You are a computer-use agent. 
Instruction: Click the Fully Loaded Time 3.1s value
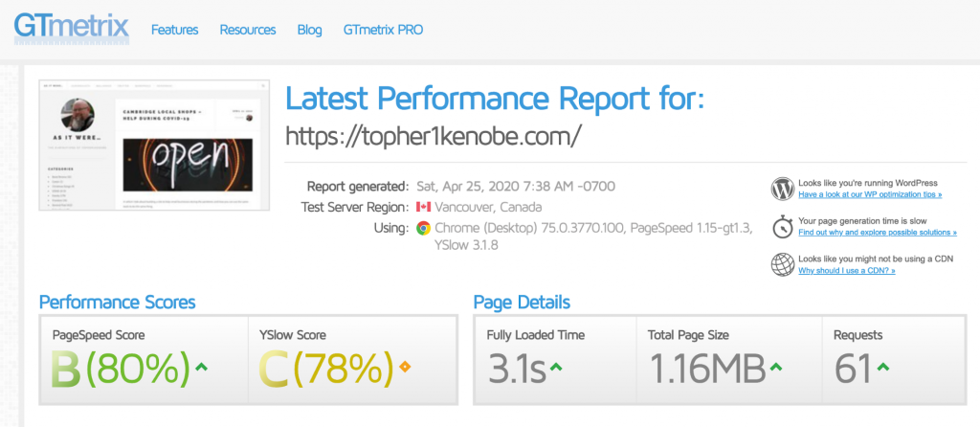(516, 370)
